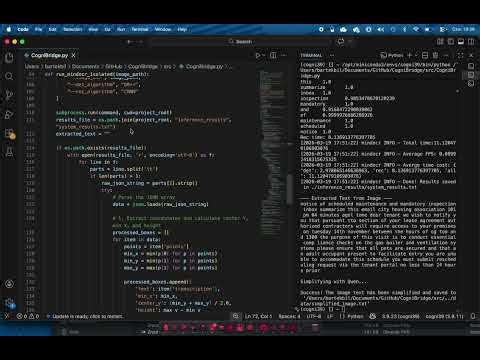Viewport: 480px width, 360px height.
Task: Select the Python terminal profile label
Action: [392, 55]
